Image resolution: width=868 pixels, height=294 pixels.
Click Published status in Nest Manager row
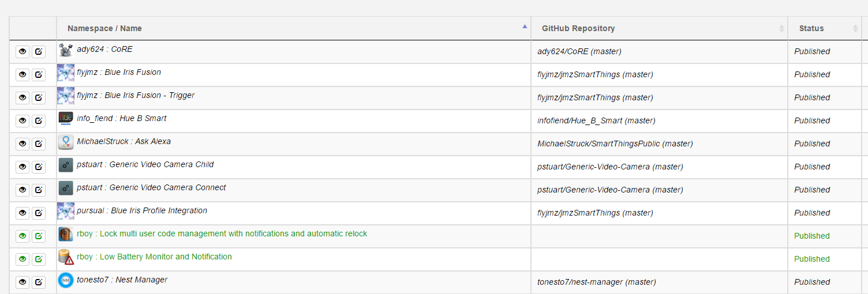click(x=812, y=282)
